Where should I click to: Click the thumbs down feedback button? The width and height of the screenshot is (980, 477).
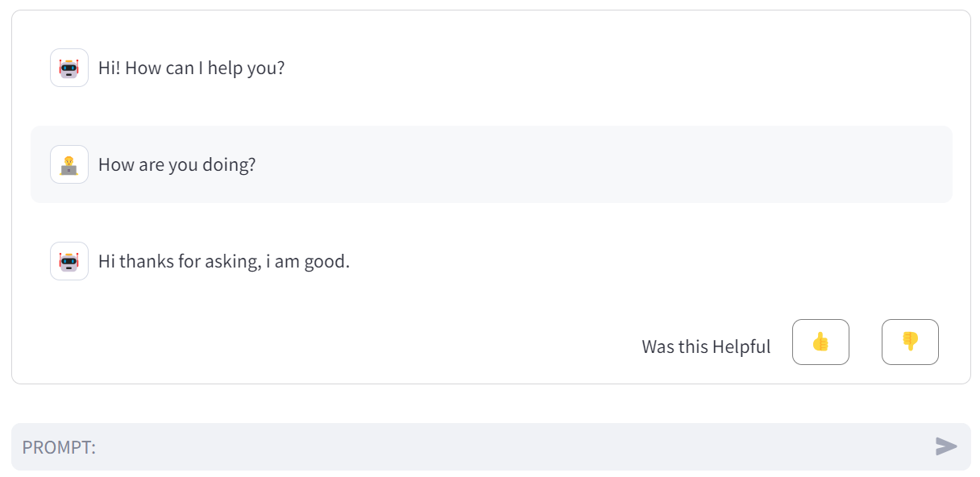910,342
